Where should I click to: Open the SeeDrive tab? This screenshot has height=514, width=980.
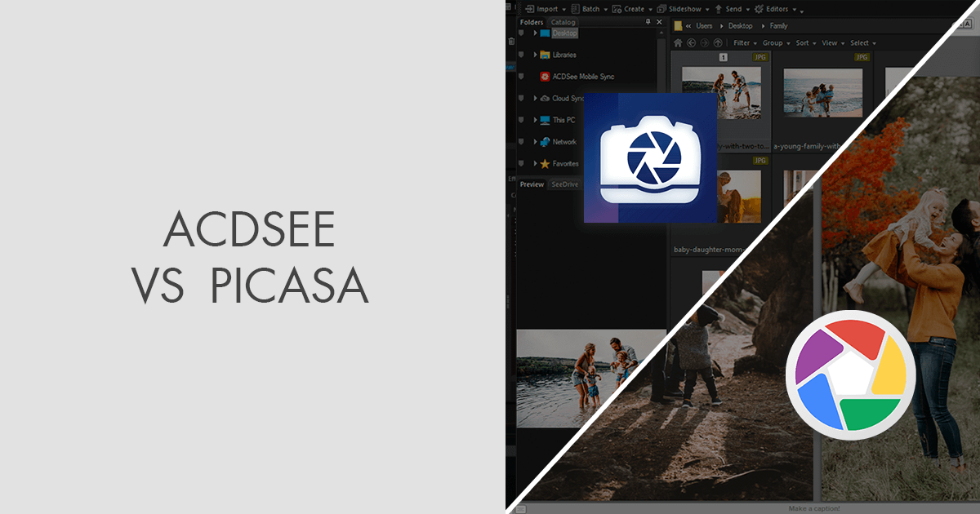[x=563, y=184]
